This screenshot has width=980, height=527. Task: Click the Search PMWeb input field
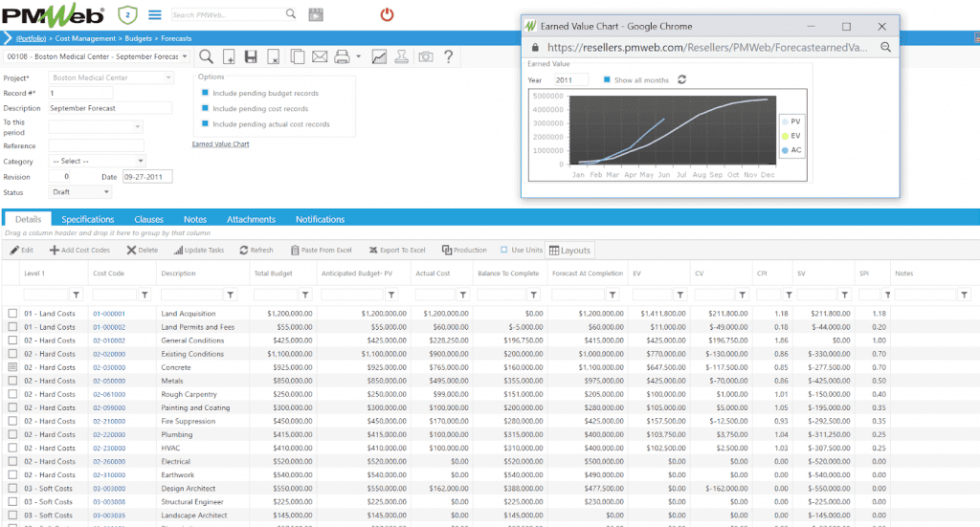click(x=228, y=15)
